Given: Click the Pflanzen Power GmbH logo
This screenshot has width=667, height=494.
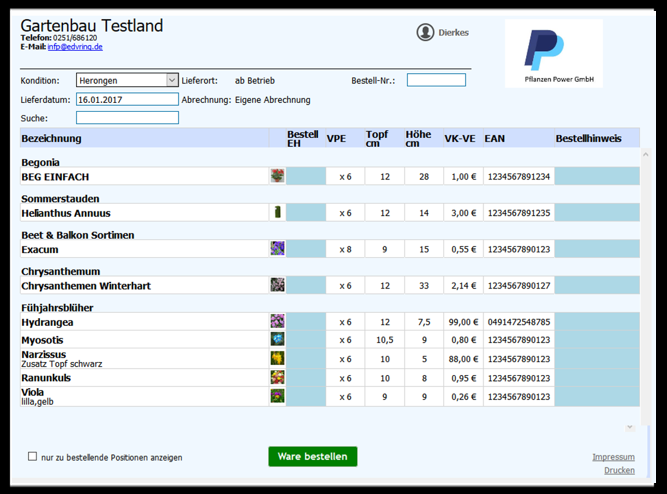Looking at the screenshot, I should [553, 53].
